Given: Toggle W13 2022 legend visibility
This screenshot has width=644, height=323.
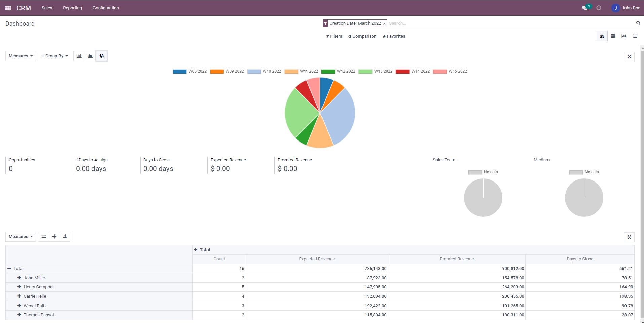Looking at the screenshot, I should pos(375,71).
